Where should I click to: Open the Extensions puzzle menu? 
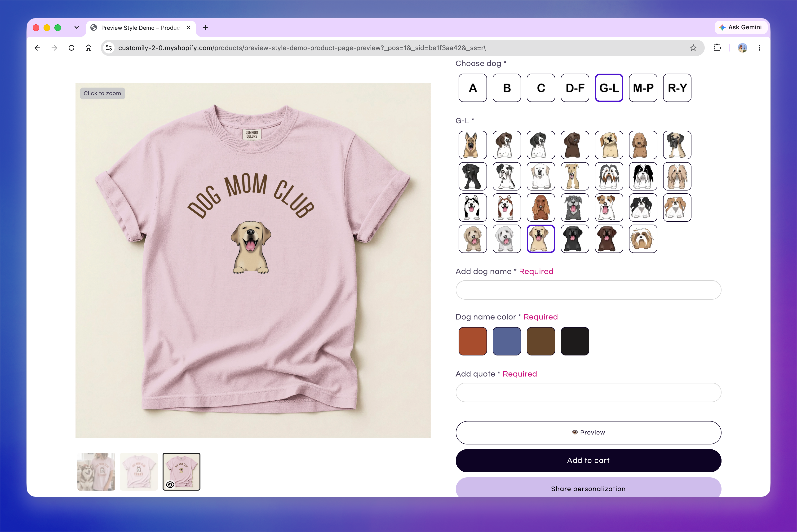click(x=717, y=48)
